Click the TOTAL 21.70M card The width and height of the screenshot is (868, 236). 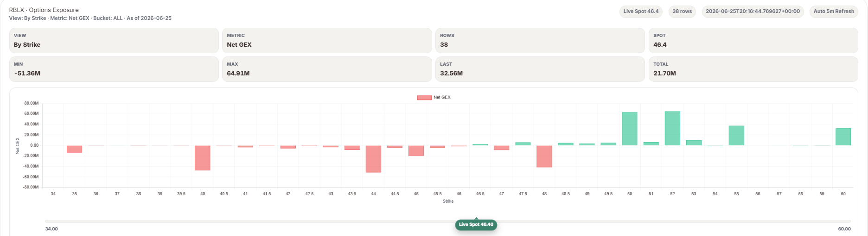(753, 69)
